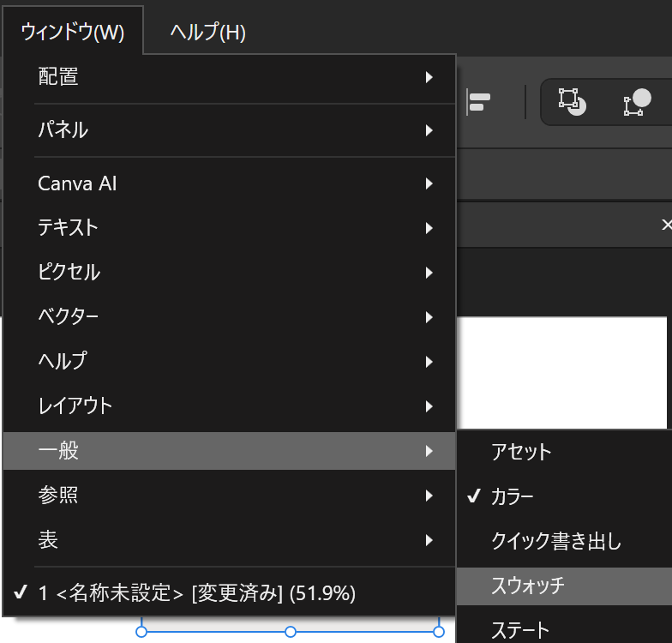Image resolution: width=672 pixels, height=643 pixels.
Task: Open the Canva AI submenu
Action: [230, 183]
